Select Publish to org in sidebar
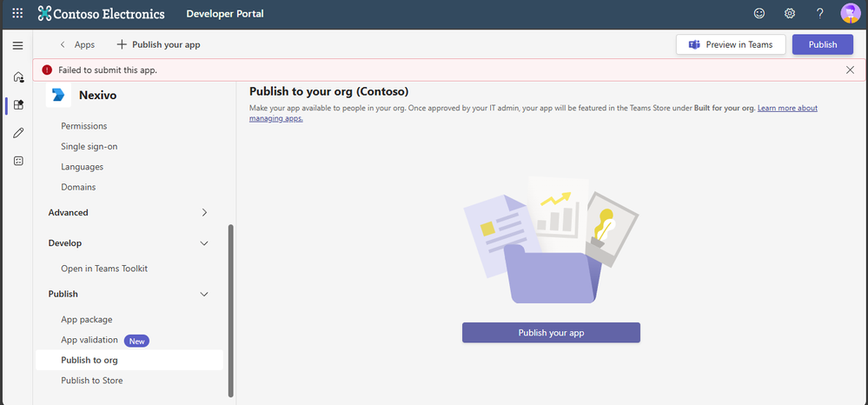Screen dimensions: 868x405 click(129, 360)
